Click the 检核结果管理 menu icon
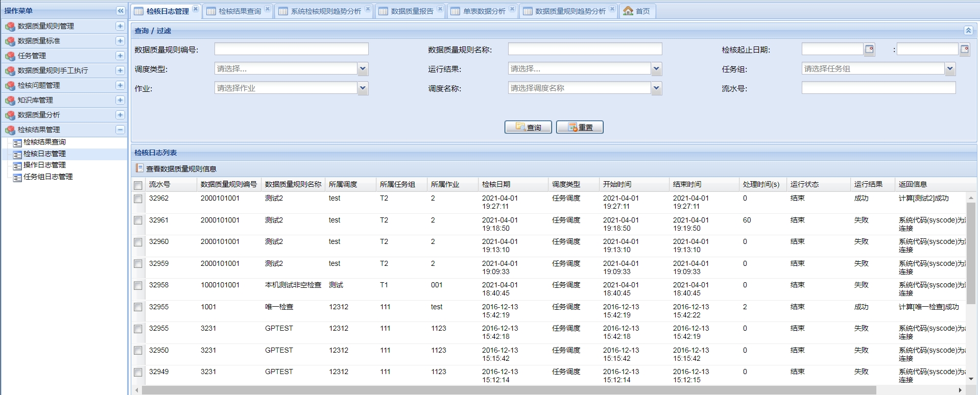The width and height of the screenshot is (980, 395). click(x=10, y=130)
